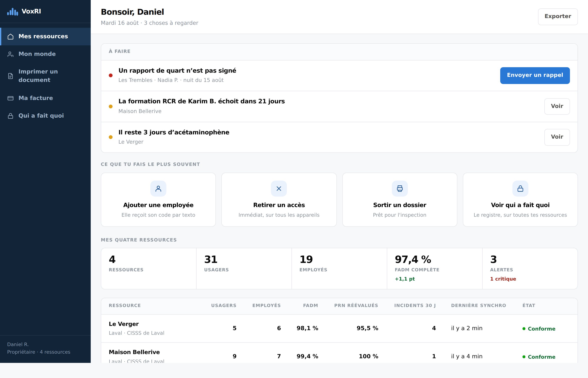Click the Le Verger resource row name
The height and width of the screenshot is (378, 588).
tap(124, 324)
